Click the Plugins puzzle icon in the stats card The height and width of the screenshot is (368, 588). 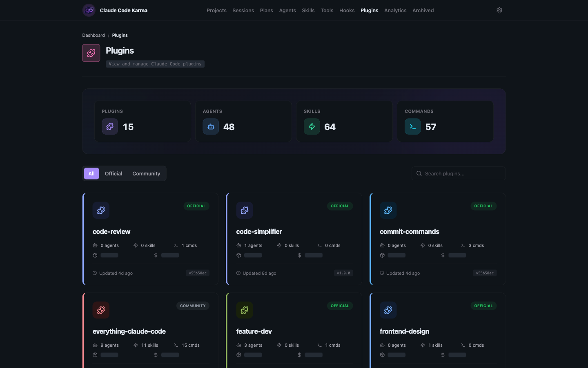(x=110, y=126)
